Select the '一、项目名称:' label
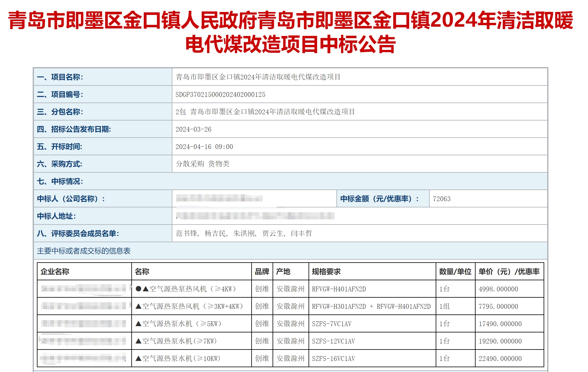The height and width of the screenshot is (372, 588). pos(60,77)
